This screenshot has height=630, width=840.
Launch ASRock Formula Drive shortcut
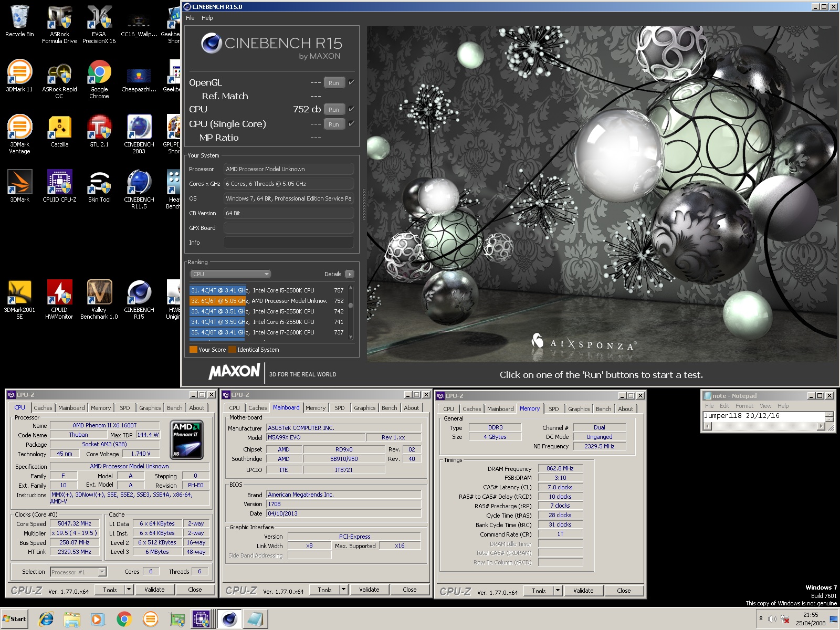59,25
